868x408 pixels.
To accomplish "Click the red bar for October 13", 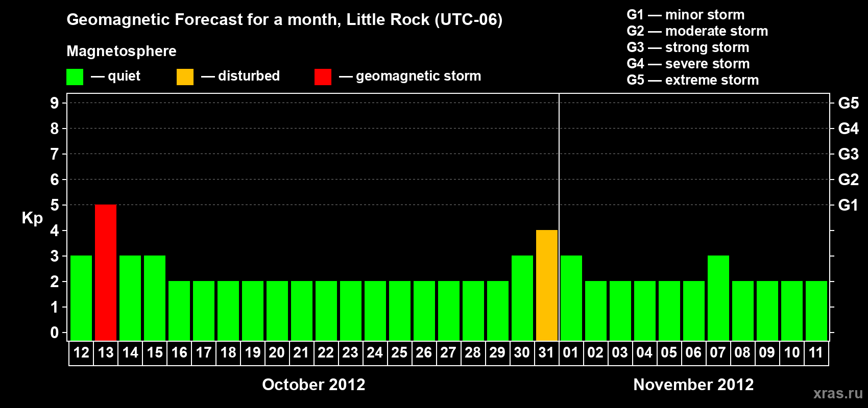I will tap(106, 272).
